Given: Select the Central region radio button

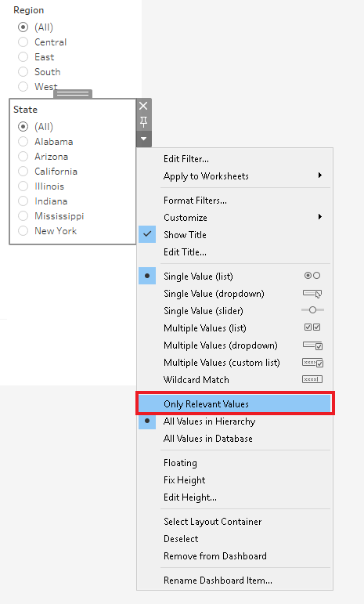Looking at the screenshot, I should (x=23, y=42).
